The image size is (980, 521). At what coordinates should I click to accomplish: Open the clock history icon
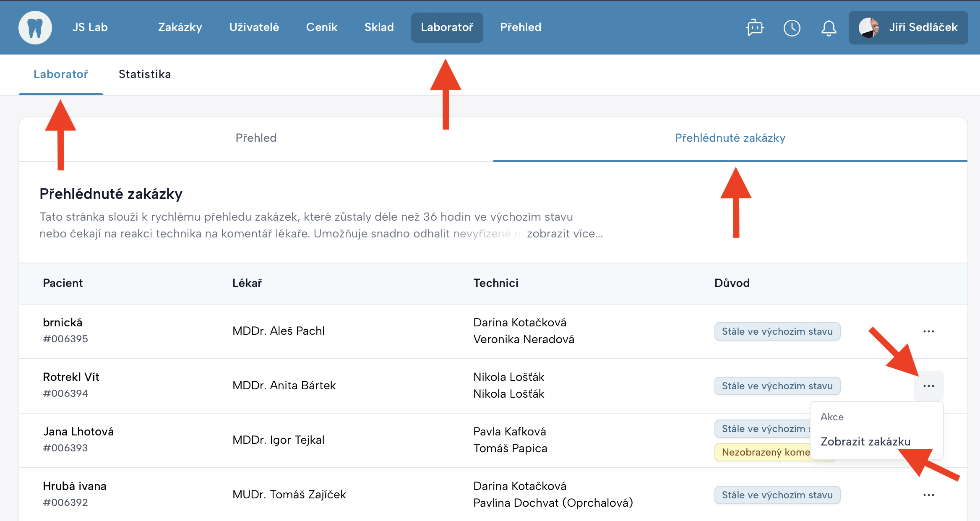click(792, 28)
